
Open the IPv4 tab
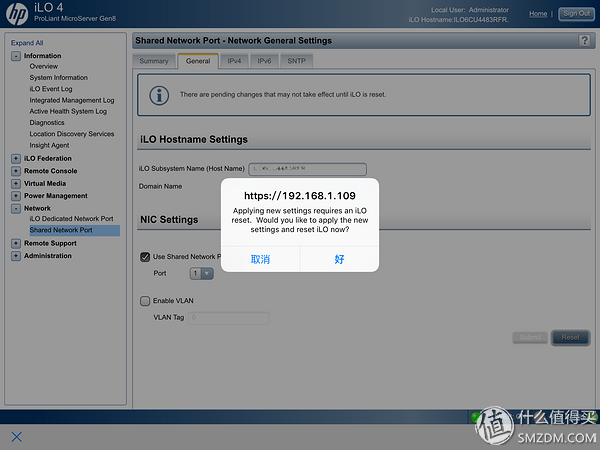(234, 61)
